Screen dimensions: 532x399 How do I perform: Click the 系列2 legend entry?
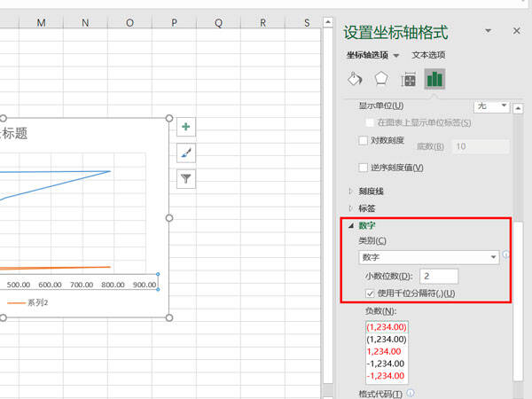[x=27, y=302]
